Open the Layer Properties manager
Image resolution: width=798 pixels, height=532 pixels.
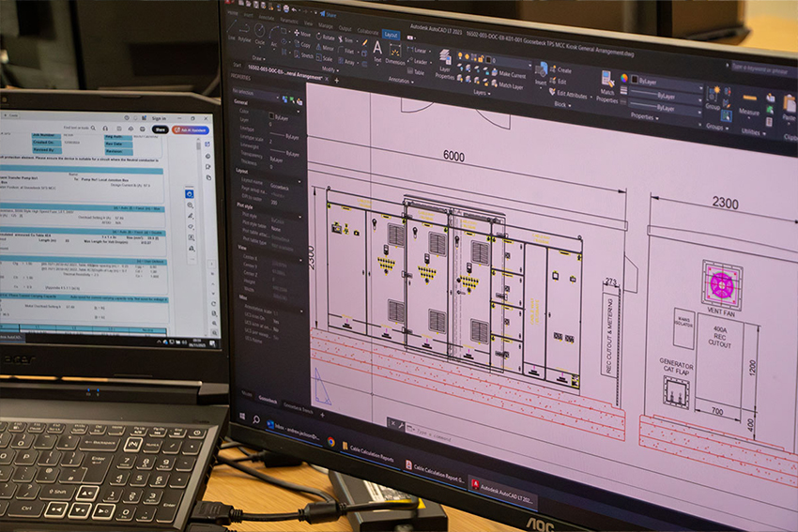tap(445, 64)
